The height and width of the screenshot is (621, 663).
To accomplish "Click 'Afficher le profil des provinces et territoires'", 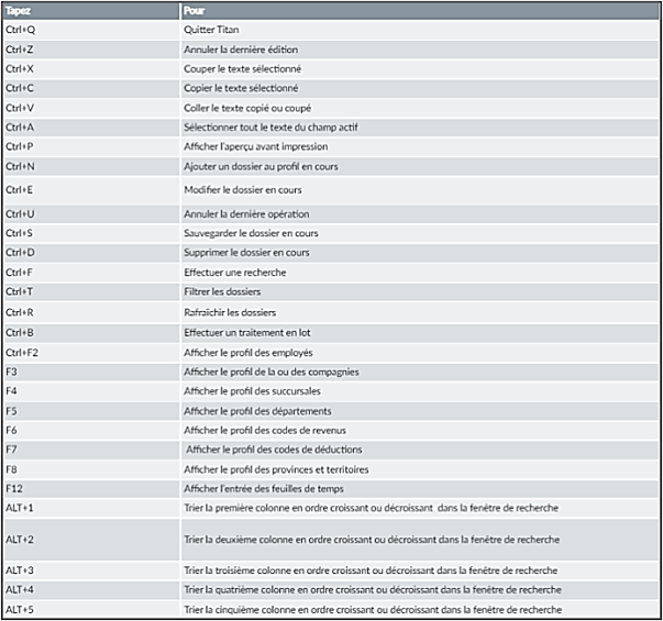I will coord(276,470).
